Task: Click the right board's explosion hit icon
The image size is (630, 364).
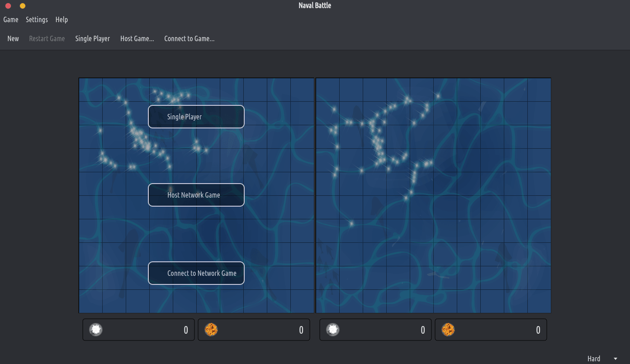Action: pos(448,330)
